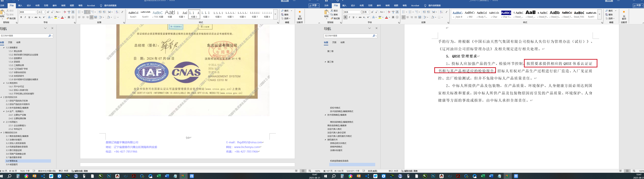Open Excel from the left taskbar

[x=159, y=176]
